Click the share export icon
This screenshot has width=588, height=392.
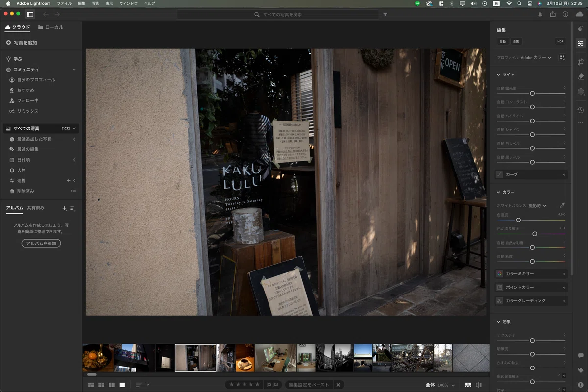coord(553,14)
